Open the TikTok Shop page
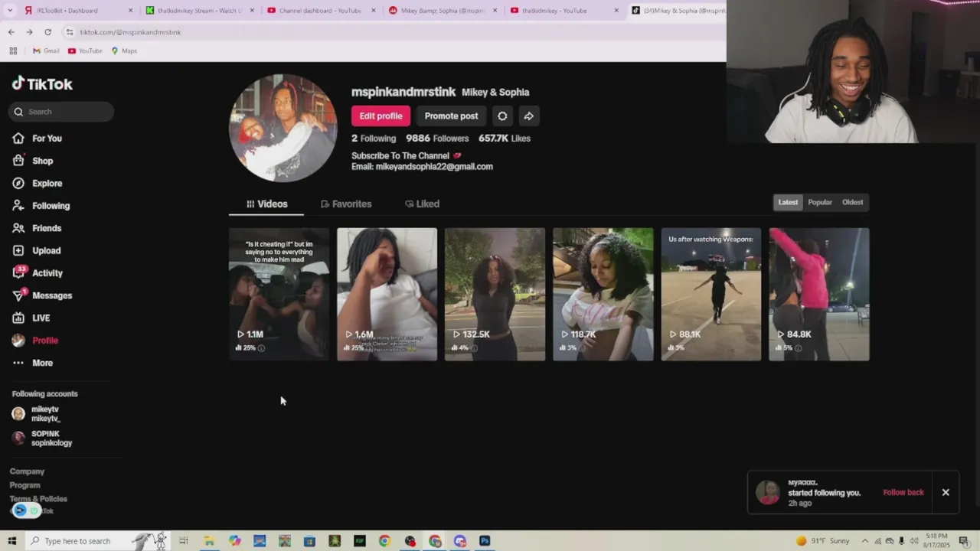 tap(33, 161)
